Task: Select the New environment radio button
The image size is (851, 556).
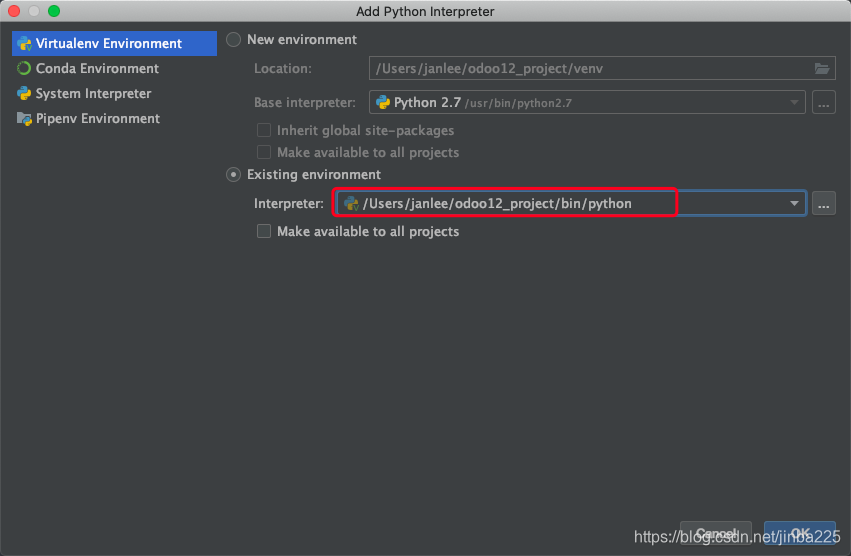Action: 233,40
